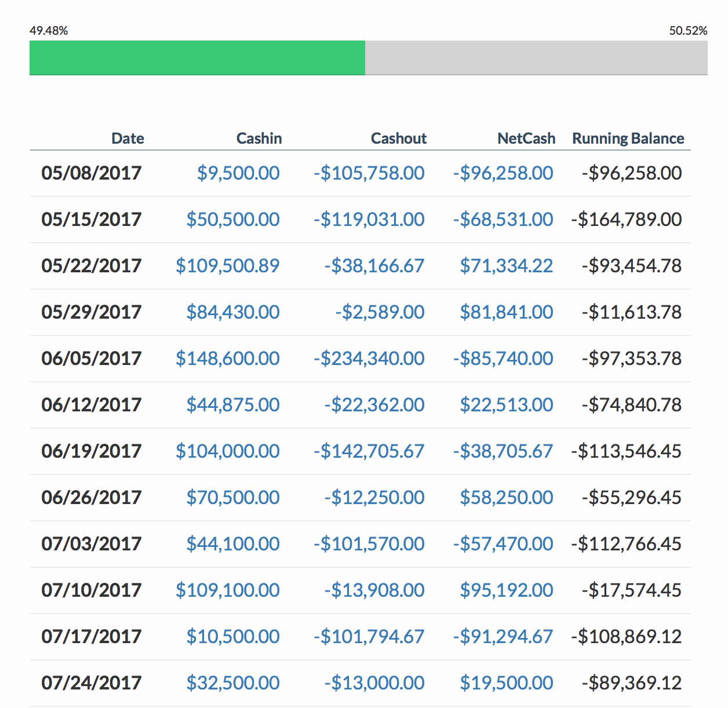Open the -$101,794.67 Cashout value
The image size is (728, 708).
pos(369,636)
